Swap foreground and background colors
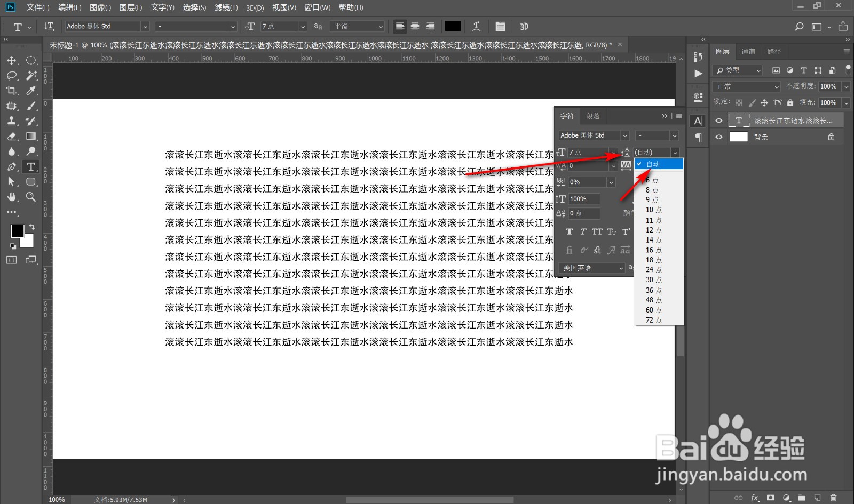Screen dimensions: 854x504 [x=31, y=227]
